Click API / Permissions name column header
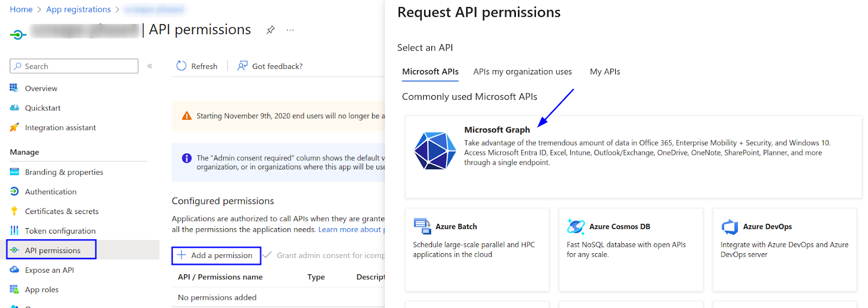 click(x=220, y=277)
